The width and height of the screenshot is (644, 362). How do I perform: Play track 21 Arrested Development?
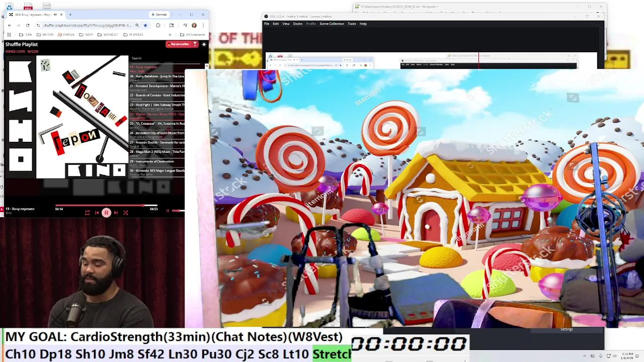coord(157,87)
